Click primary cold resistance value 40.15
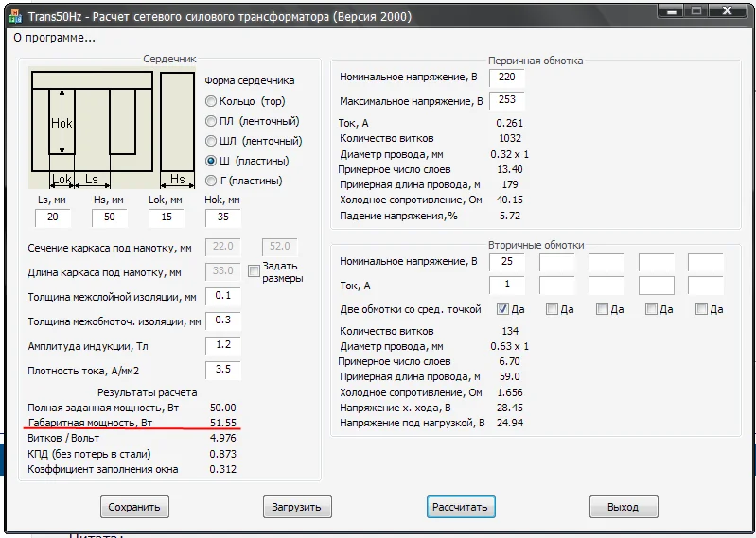The width and height of the screenshot is (756, 538). (510, 200)
